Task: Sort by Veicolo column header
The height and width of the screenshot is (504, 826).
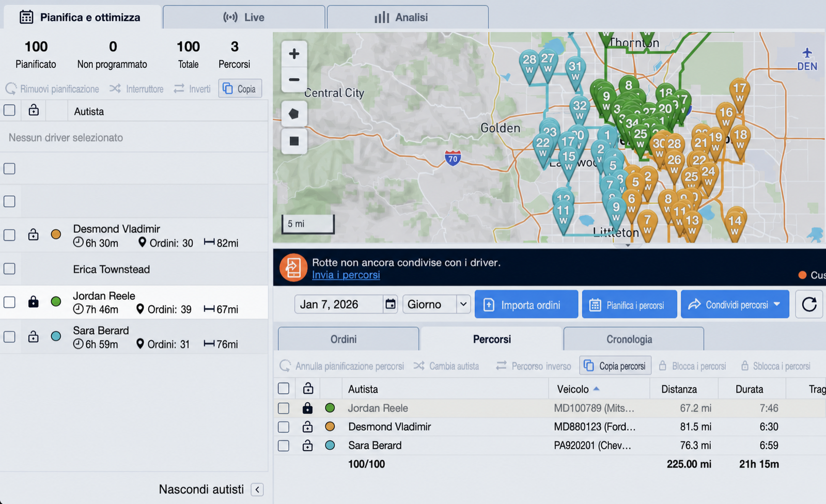Action: click(x=578, y=389)
